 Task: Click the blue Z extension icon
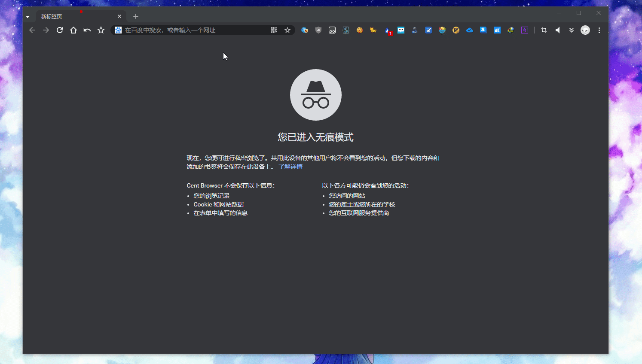428,30
